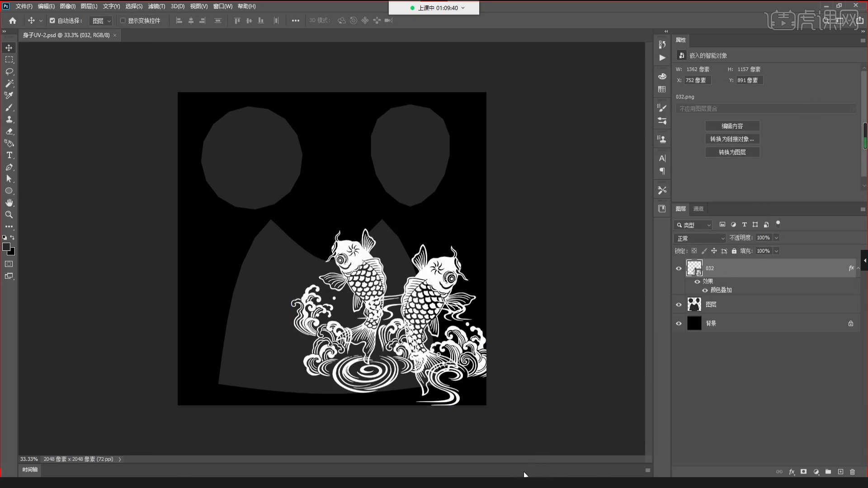
Task: Open 时间轴 timeline panel
Action: (30, 469)
